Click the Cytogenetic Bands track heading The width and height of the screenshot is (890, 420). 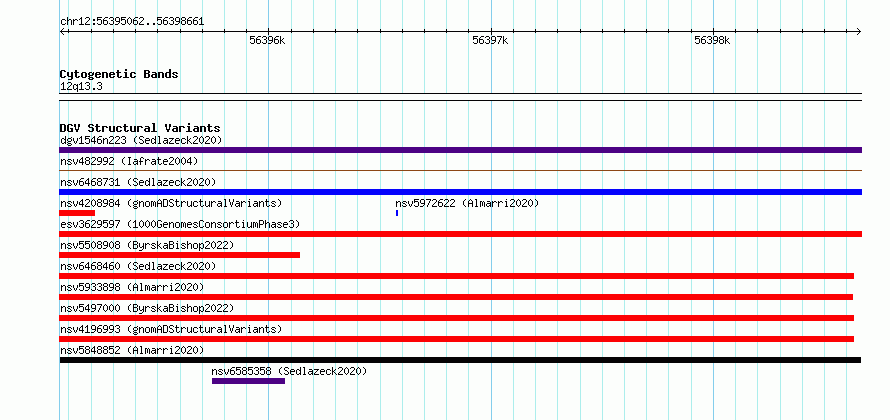tap(119, 74)
